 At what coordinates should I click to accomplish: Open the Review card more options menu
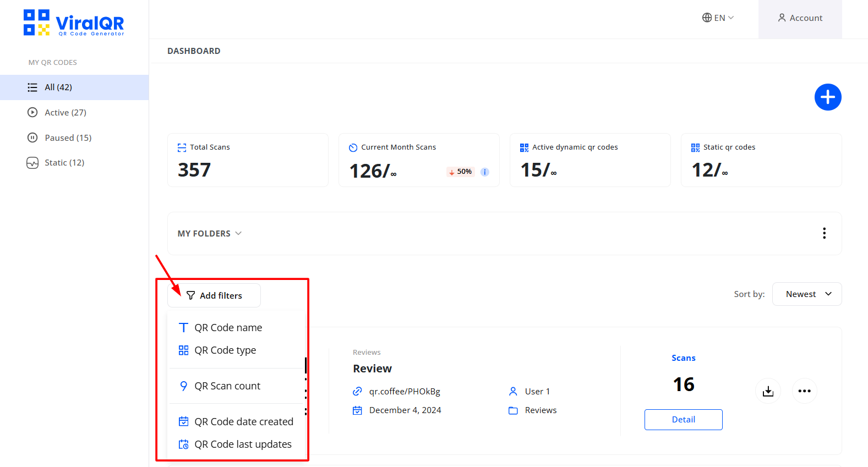[805, 391]
